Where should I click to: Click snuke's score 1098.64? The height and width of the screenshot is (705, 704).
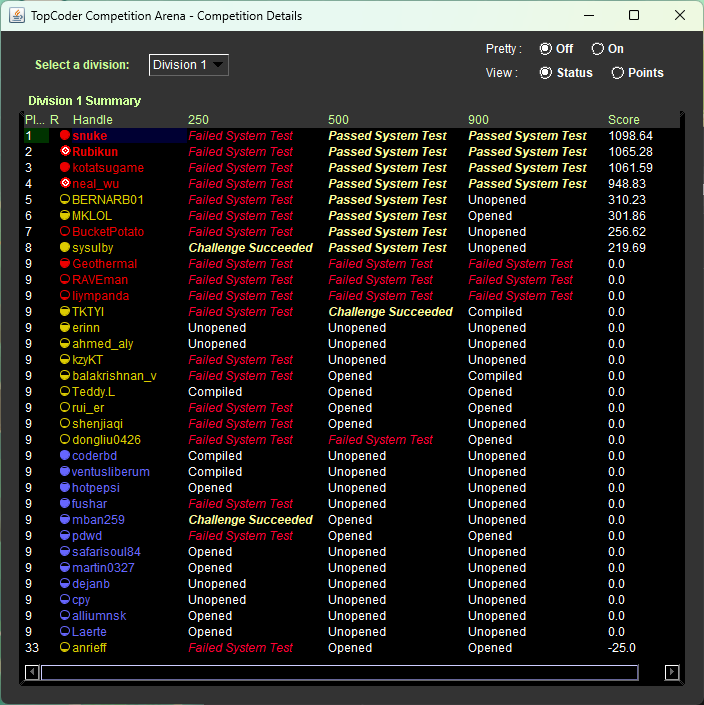[x=630, y=135]
